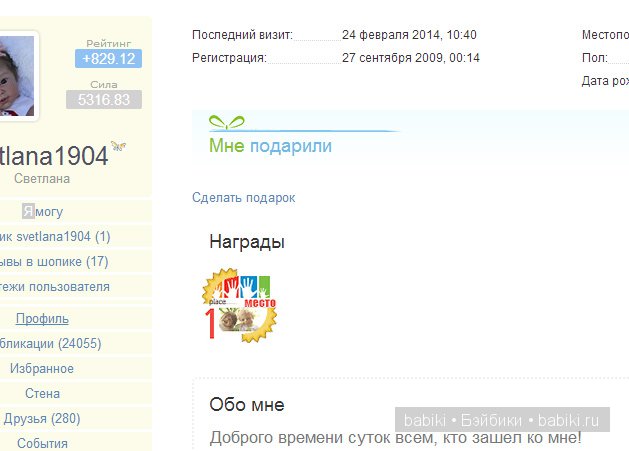The width and height of the screenshot is (629, 451).
Task: Click the Последний визит label
Action: coord(242,35)
